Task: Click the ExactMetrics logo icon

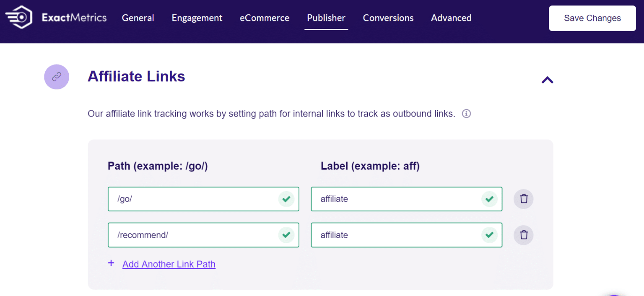Action: 18,17
